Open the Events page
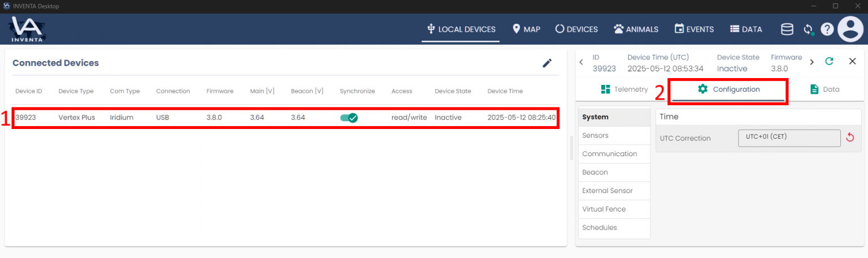868x258 pixels. (694, 29)
